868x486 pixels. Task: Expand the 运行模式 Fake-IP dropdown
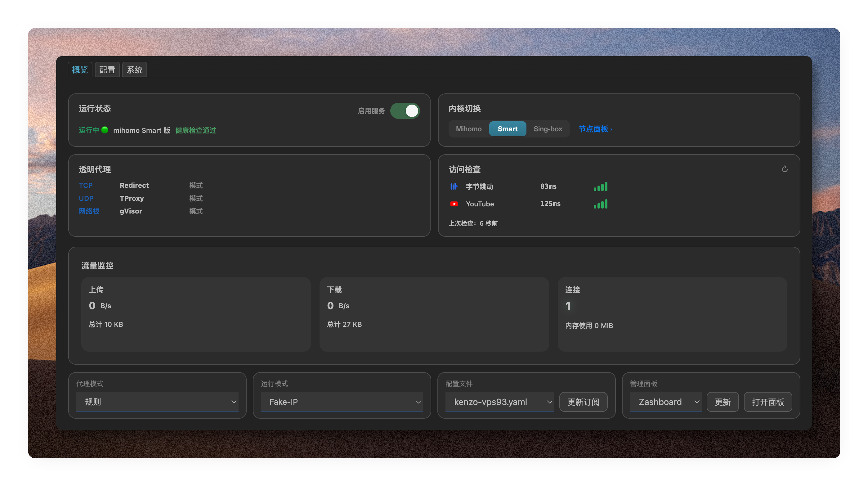coord(342,402)
